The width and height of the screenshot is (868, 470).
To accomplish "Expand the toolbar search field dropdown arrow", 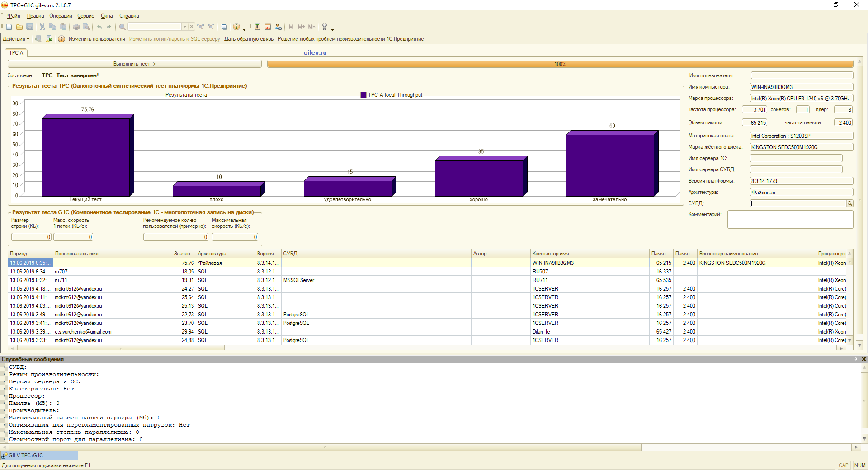I will pos(184,27).
